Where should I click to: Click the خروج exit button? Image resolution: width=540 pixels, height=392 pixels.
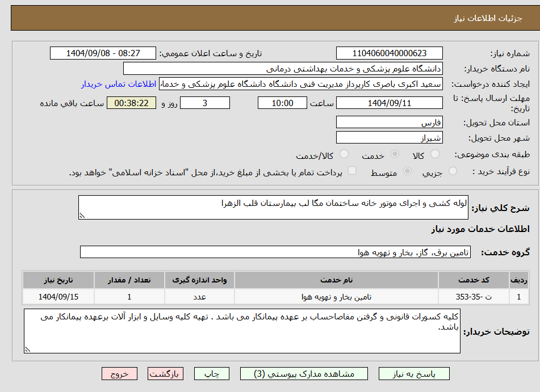[x=119, y=373]
